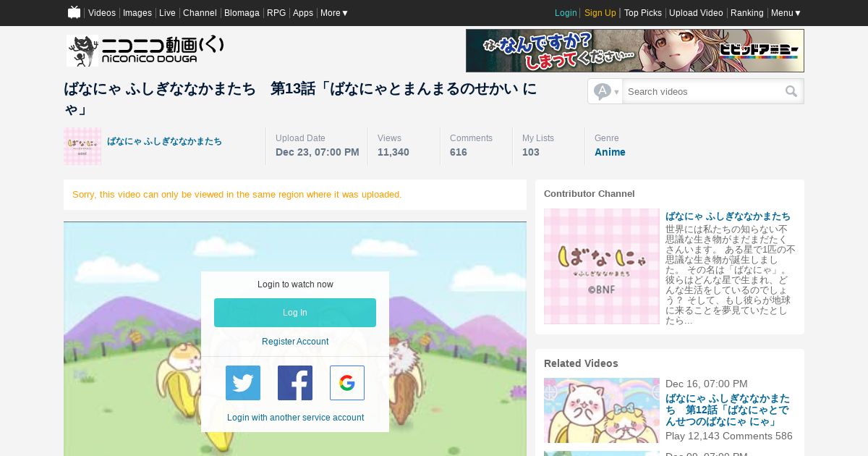Screen dimensions: 868x456
Task: Open the Ranking page
Action: 747,13
